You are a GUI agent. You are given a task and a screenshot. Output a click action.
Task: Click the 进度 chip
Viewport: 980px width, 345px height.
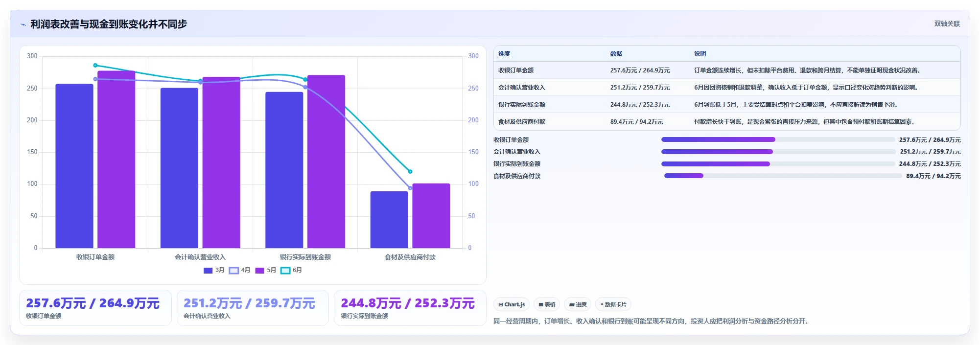pos(578,304)
